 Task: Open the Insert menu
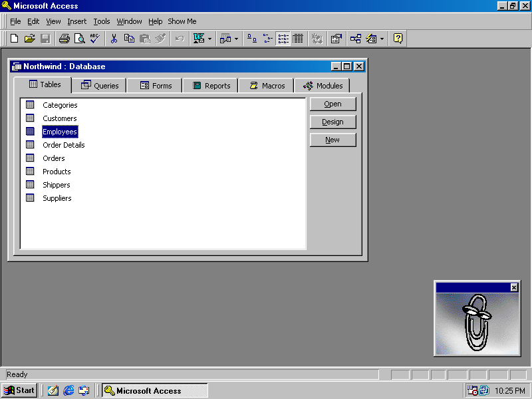tap(77, 21)
